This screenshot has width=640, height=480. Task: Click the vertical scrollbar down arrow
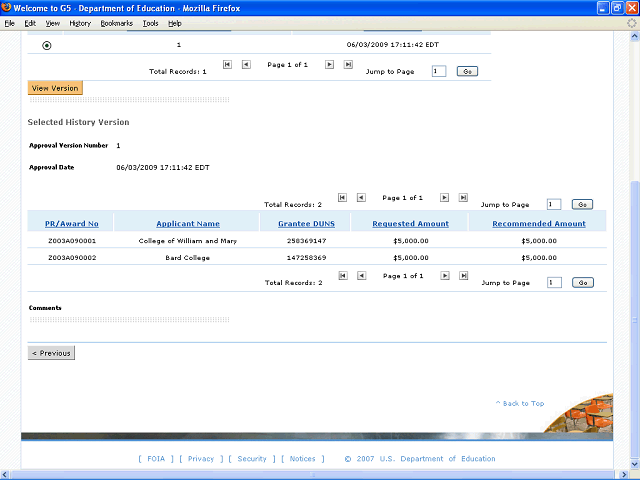pyautogui.click(x=635, y=464)
